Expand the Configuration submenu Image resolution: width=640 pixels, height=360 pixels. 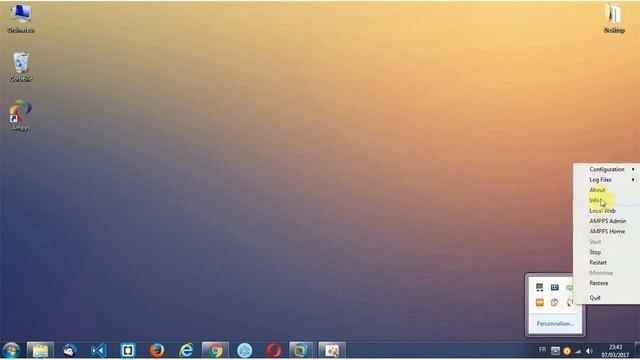(607, 169)
